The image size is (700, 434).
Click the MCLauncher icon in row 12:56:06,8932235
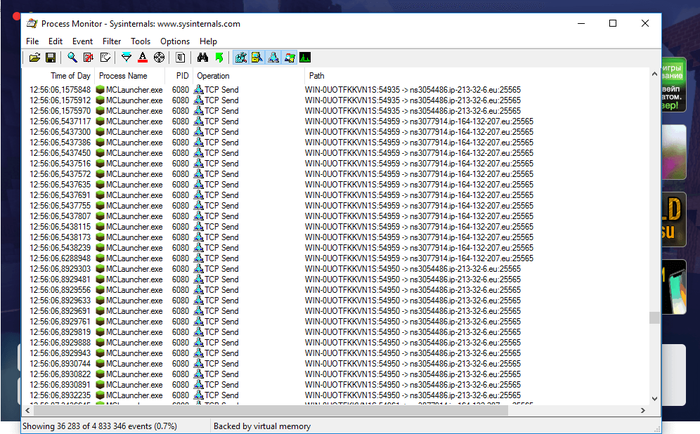[100, 395]
